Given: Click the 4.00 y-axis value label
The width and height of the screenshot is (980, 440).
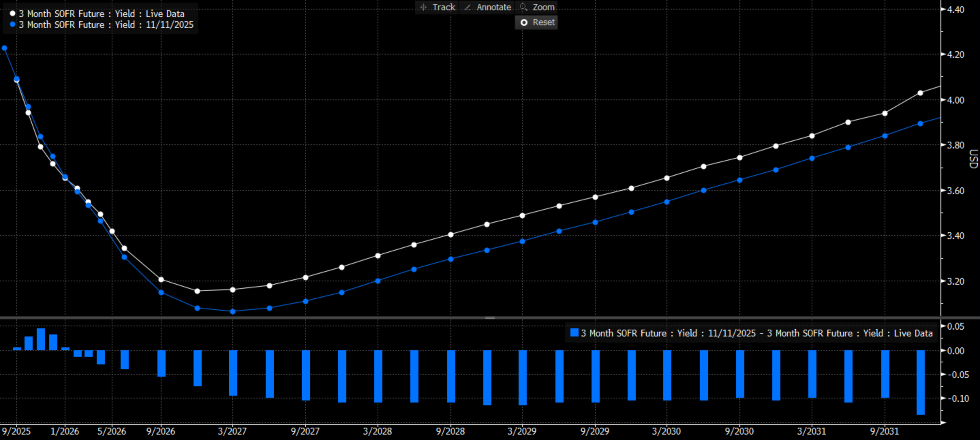Looking at the screenshot, I should (x=955, y=100).
